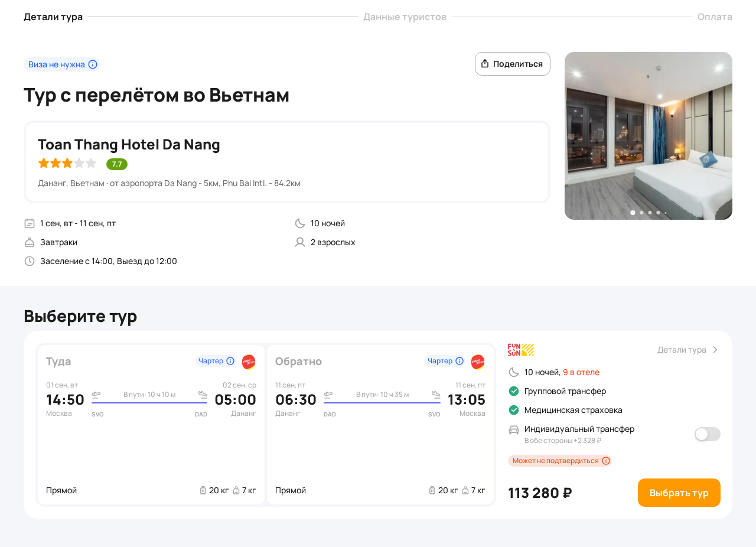Open the hotel room photo

point(649,136)
